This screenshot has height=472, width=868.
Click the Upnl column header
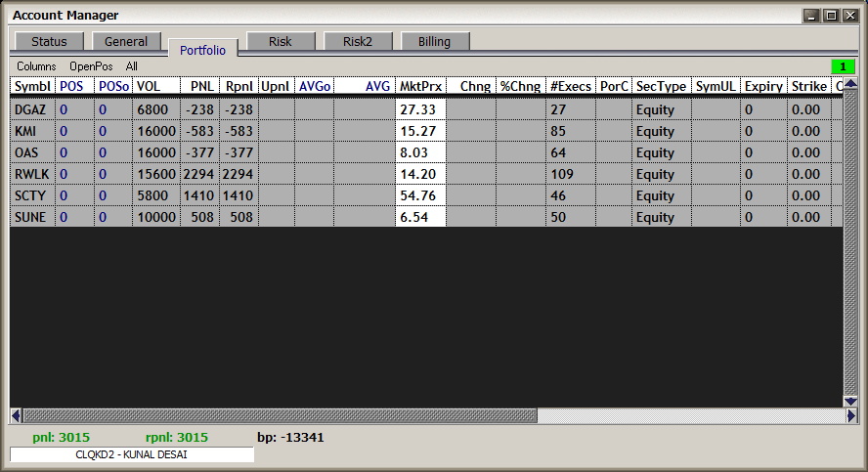coord(276,86)
